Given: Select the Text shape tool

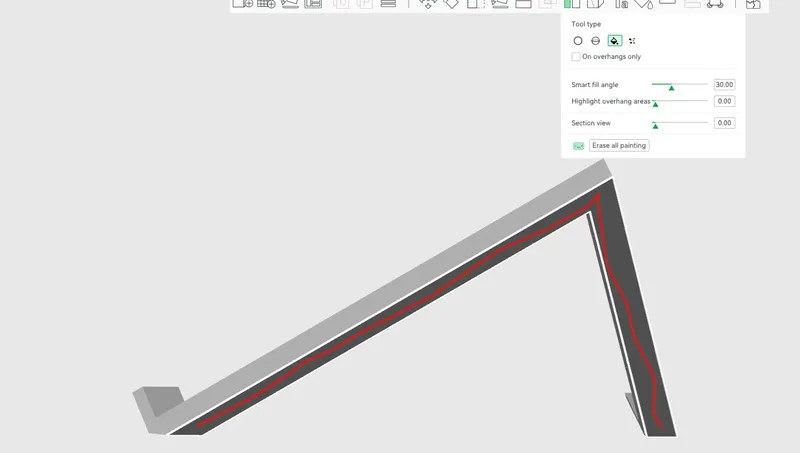Looking at the screenshot, I should click(x=621, y=4).
